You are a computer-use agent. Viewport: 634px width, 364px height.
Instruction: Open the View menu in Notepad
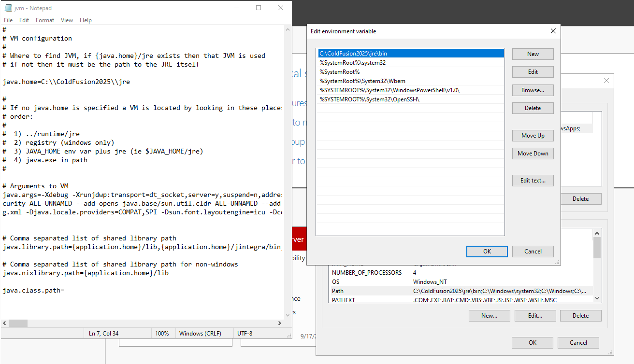click(67, 20)
